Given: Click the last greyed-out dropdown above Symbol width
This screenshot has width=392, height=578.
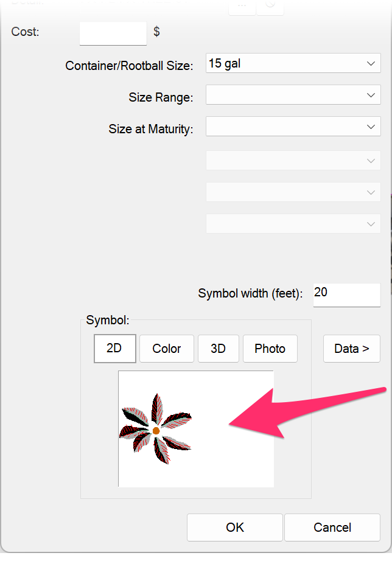Looking at the screenshot, I should coord(293,224).
